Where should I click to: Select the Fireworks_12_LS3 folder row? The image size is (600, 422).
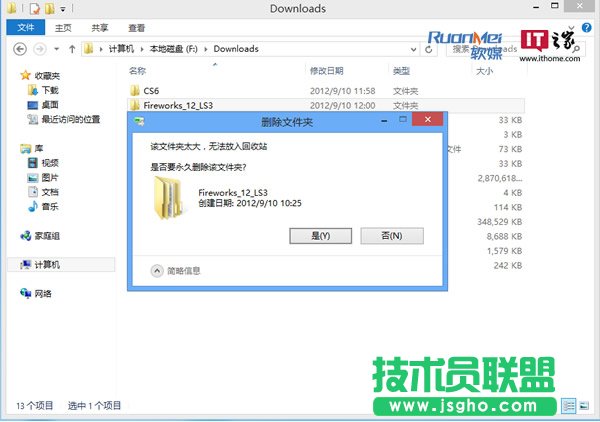pyautogui.click(x=325, y=105)
